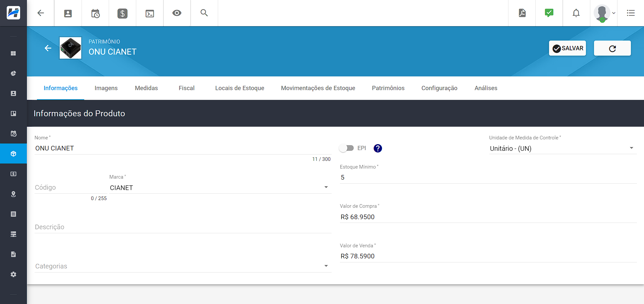This screenshot has width=644, height=304.
Task: Expand the Categorias dropdown
Action: [183, 266]
